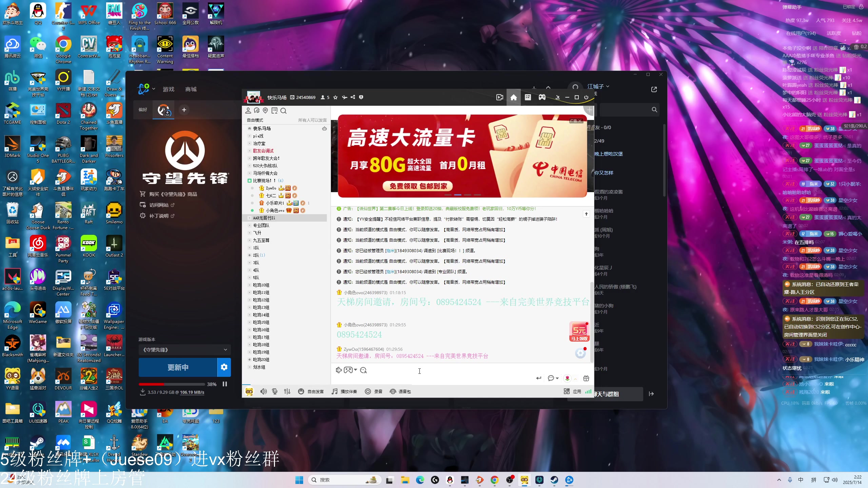Expand the 江城子 profile dropdown
868x488 pixels.
(x=598, y=86)
